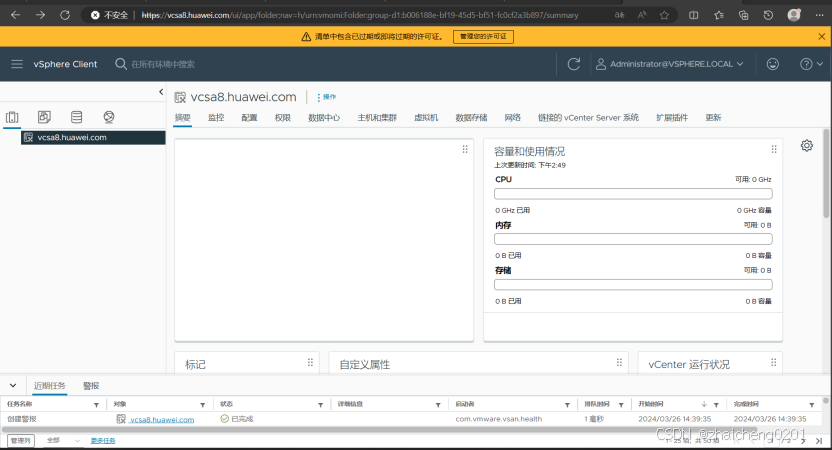Select the 警报 tab in bottom panel

(x=91, y=386)
